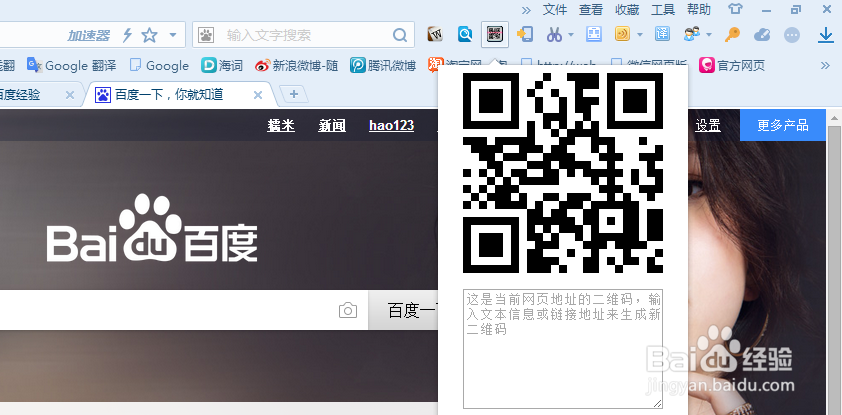842x415 pixels.
Task: Click the 百度一下 search button
Action: [403, 310]
